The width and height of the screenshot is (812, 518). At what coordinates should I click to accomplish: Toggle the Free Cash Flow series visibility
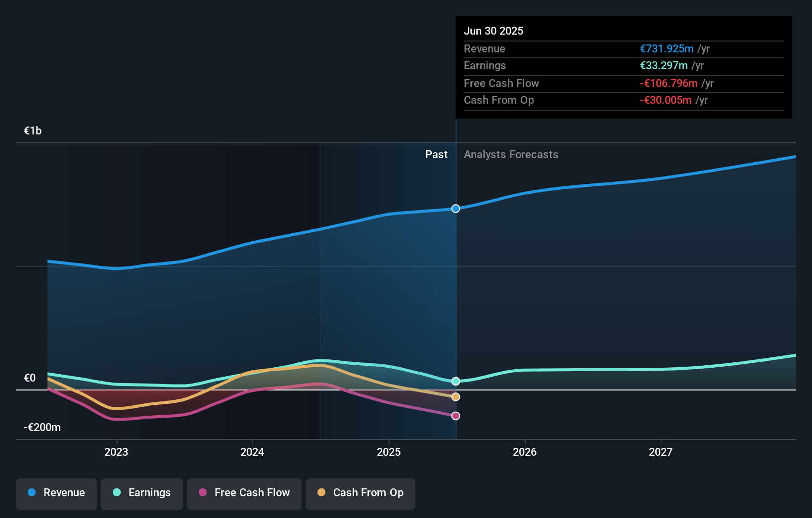click(x=244, y=493)
